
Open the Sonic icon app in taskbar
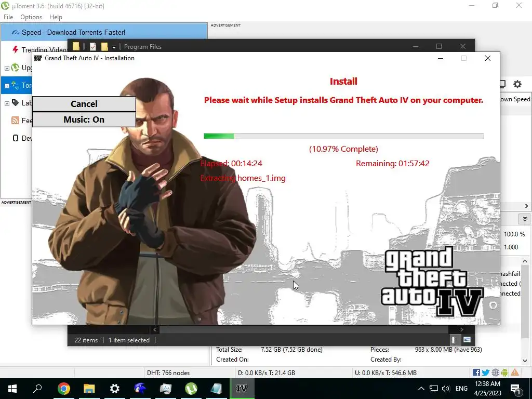(140, 389)
